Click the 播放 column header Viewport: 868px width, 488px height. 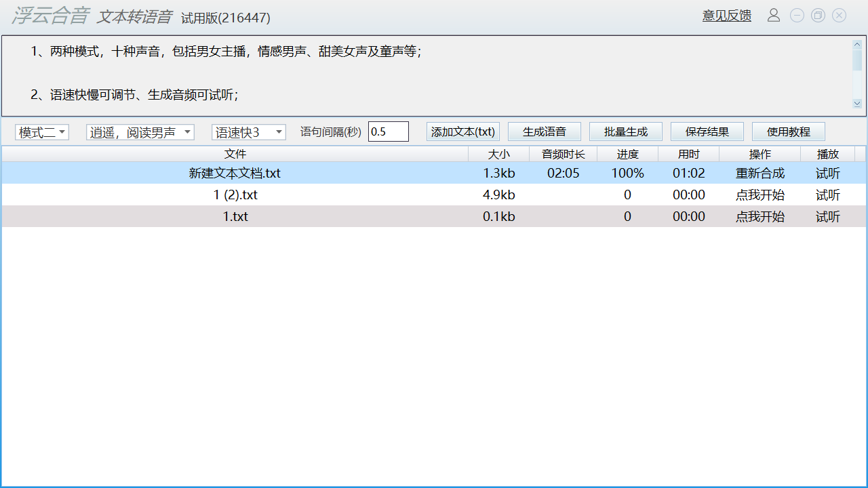click(x=828, y=155)
